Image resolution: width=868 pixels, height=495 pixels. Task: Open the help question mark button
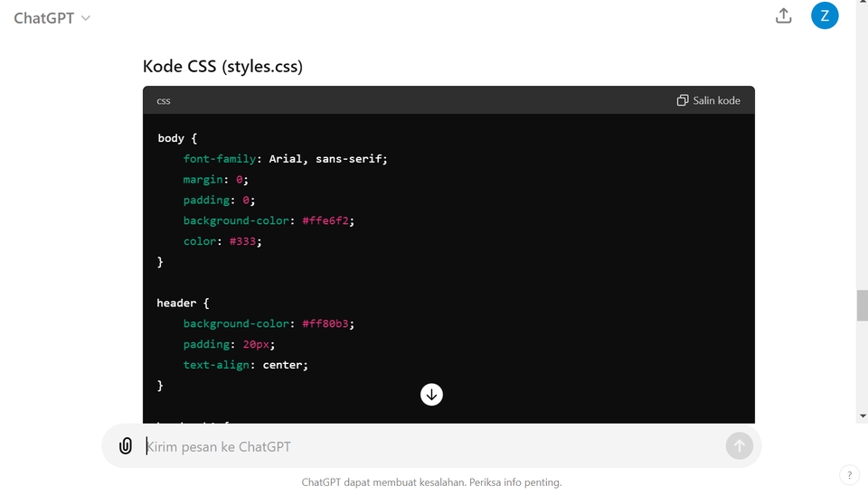pyautogui.click(x=849, y=475)
